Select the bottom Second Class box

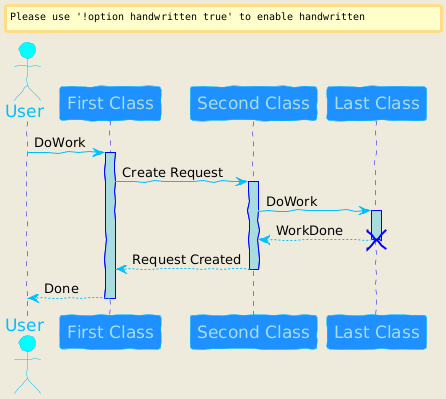pyautogui.click(x=253, y=332)
